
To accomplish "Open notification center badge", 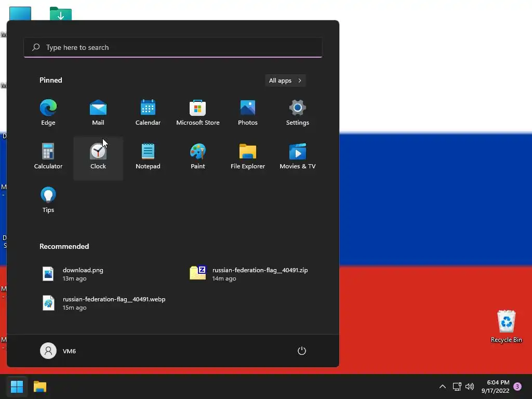I will coord(517,387).
